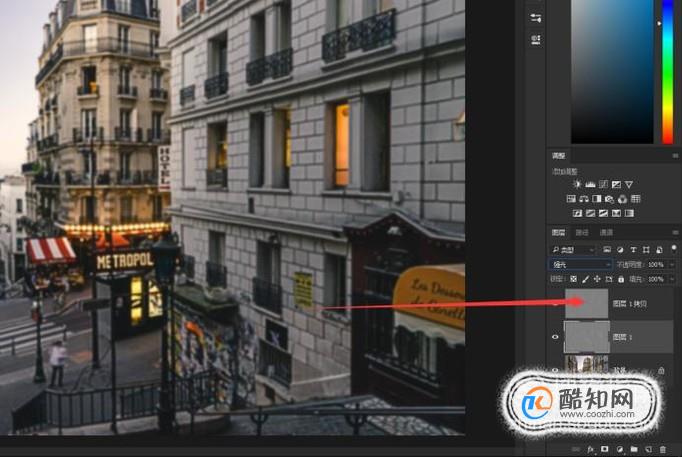The image size is (682, 457).
Task: Filter layers for pixel layers
Action: (x=607, y=250)
